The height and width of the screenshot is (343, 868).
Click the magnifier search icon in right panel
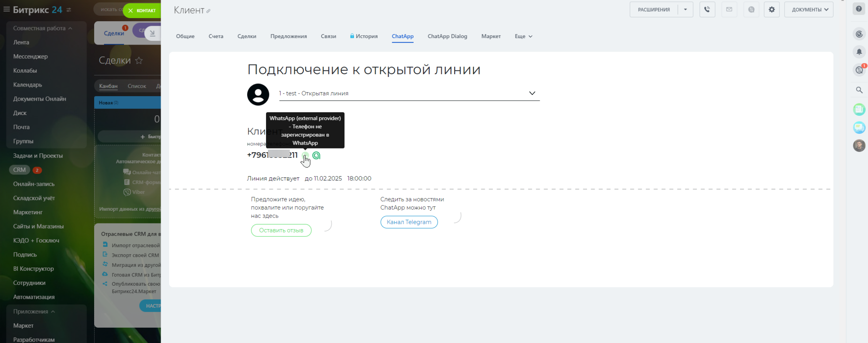(859, 90)
